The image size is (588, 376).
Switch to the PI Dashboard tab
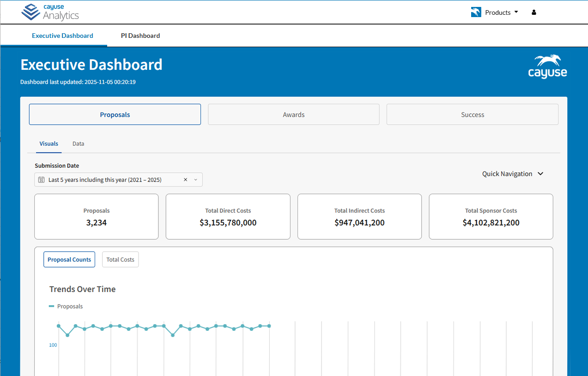(x=140, y=35)
